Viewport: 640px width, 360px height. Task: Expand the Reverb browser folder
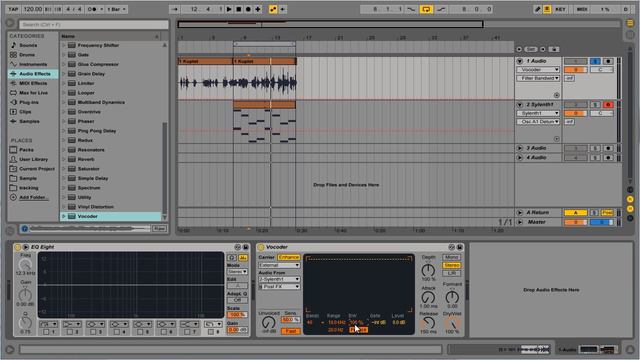coord(64,159)
